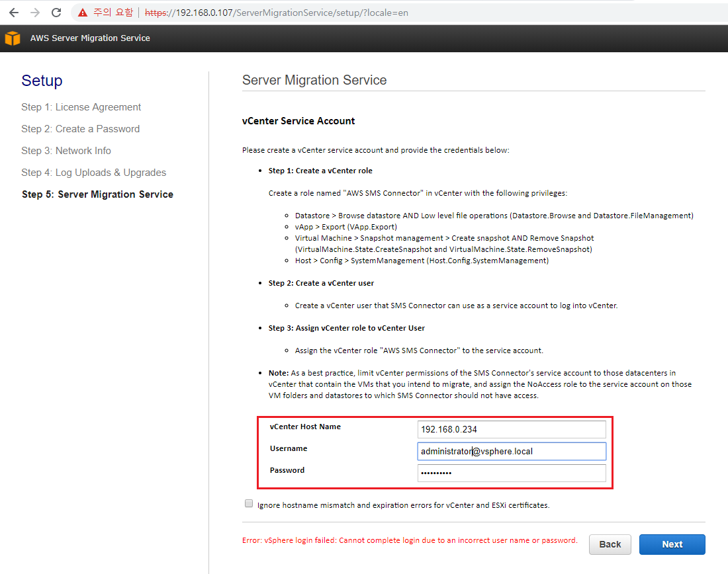The image size is (728, 574).
Task: Click the Username input field
Action: (512, 451)
